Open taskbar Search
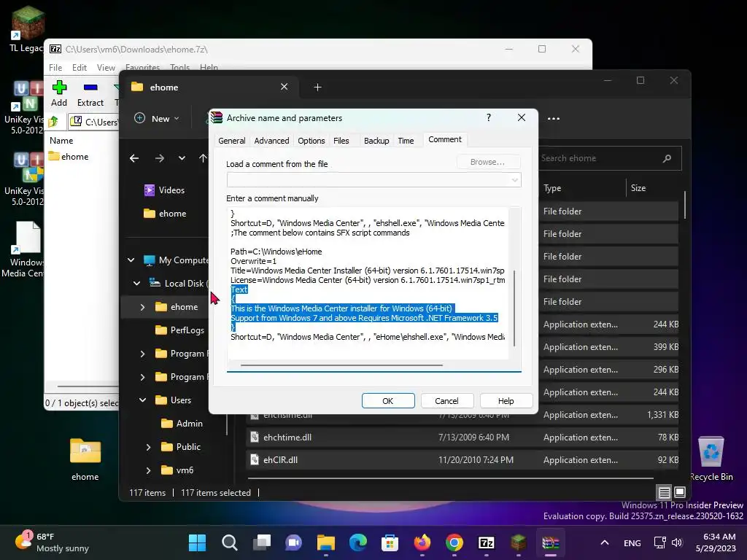 click(230, 542)
